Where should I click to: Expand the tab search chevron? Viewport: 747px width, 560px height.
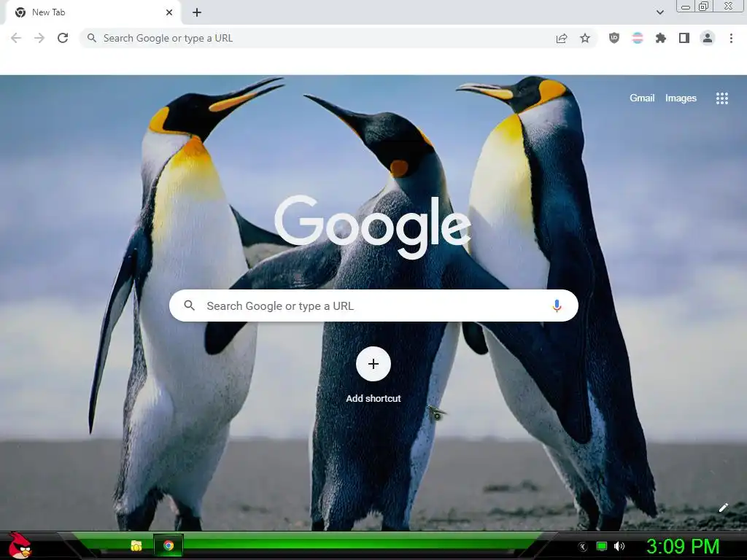659,12
